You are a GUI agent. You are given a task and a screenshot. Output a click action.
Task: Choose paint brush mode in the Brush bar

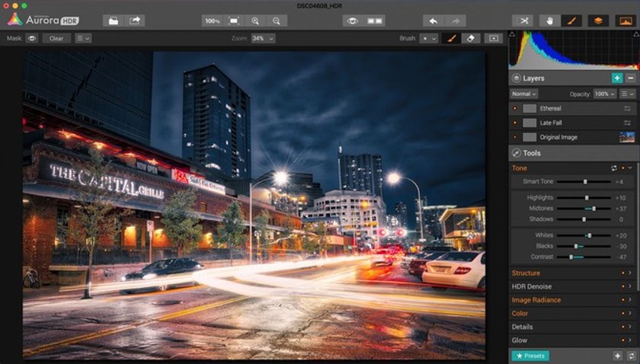451,38
